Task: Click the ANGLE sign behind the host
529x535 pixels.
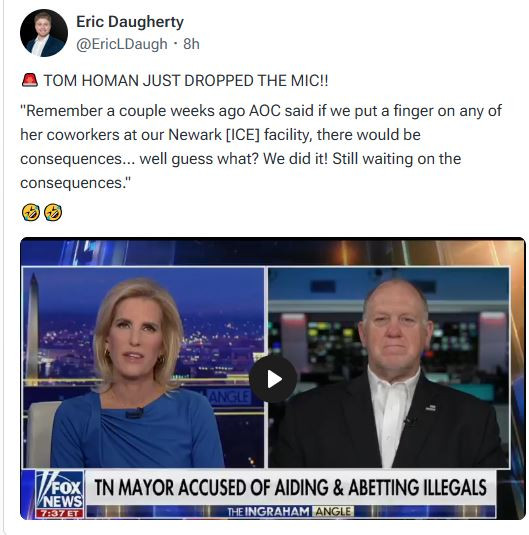Action: click(230, 396)
